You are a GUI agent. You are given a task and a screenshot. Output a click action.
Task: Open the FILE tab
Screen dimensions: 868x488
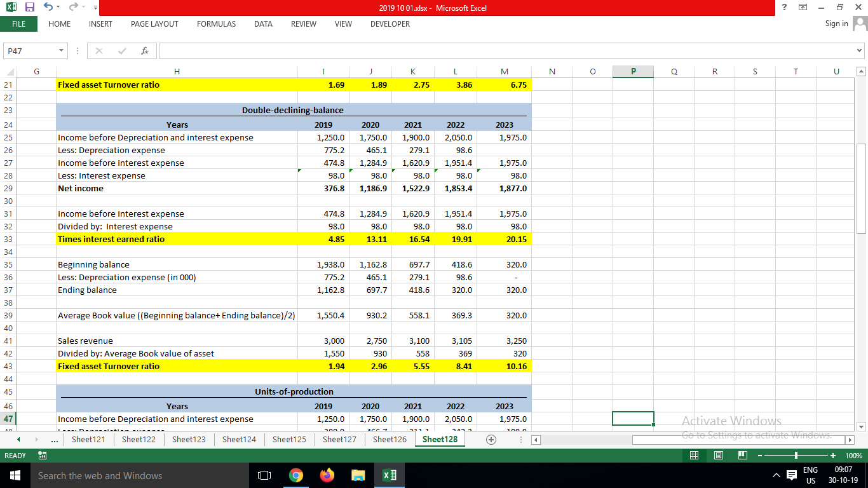(x=19, y=24)
